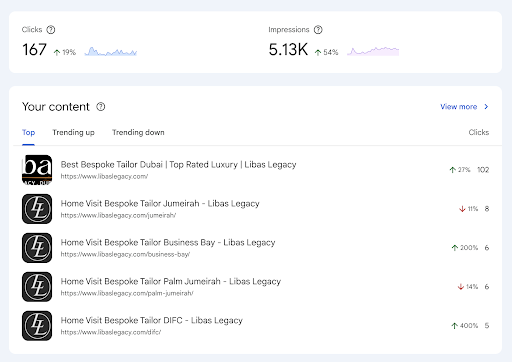Click the Your content help icon
The width and height of the screenshot is (512, 362).
click(x=101, y=107)
